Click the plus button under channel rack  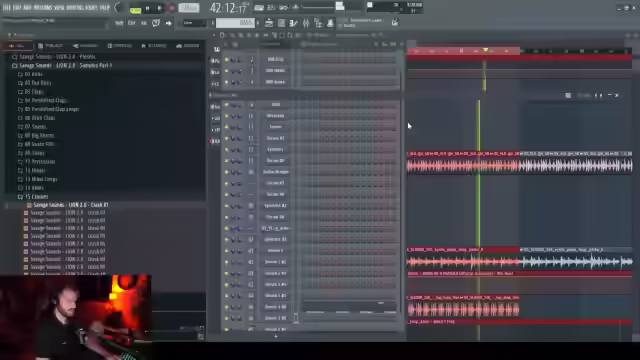[x=276, y=336]
